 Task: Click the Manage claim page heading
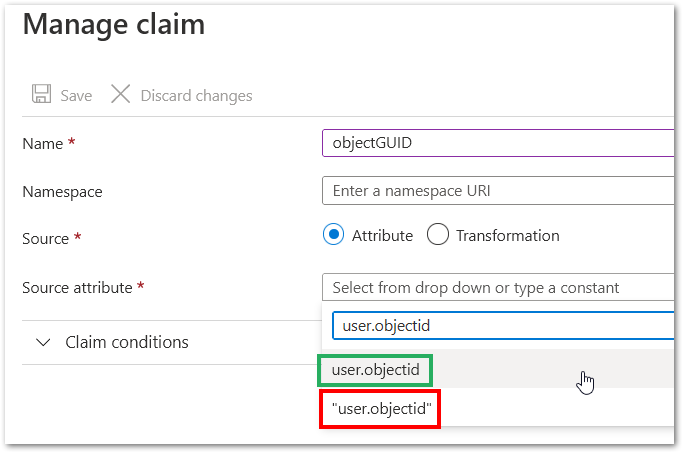click(x=113, y=24)
